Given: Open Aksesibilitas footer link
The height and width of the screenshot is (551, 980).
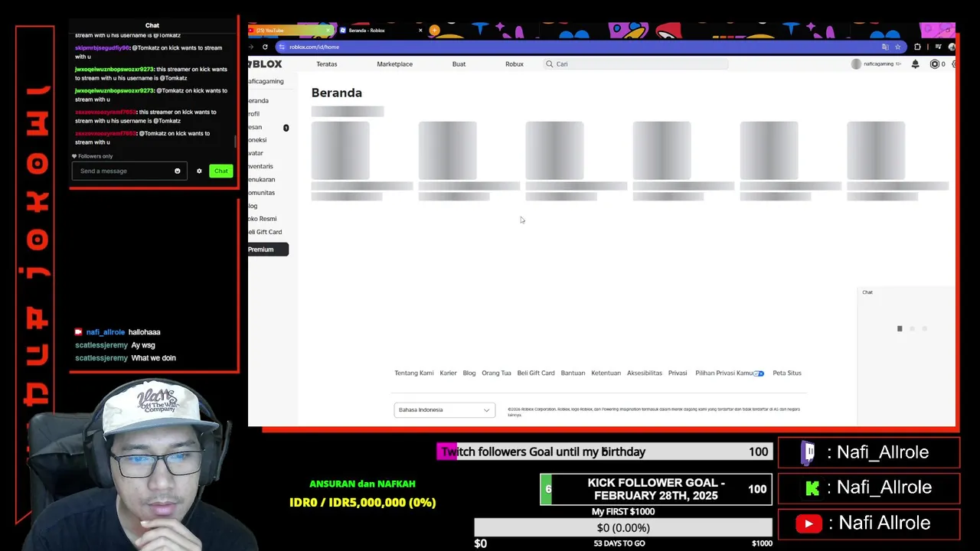Looking at the screenshot, I should [x=645, y=373].
